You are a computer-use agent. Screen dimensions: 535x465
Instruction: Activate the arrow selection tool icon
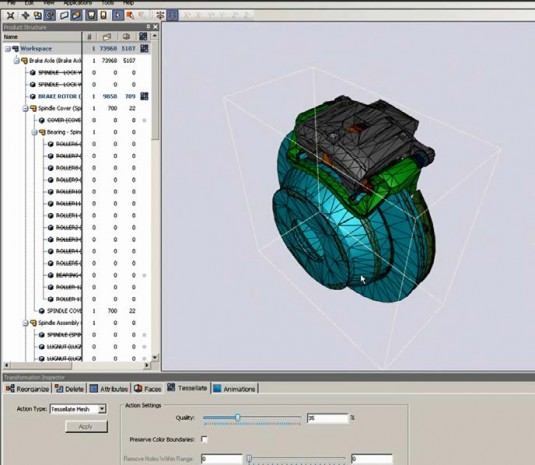click(x=118, y=15)
